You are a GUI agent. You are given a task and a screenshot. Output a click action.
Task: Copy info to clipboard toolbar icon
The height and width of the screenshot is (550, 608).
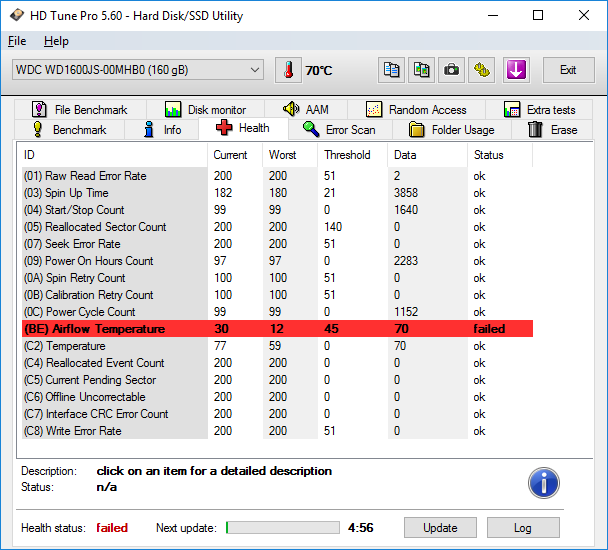coord(391,70)
